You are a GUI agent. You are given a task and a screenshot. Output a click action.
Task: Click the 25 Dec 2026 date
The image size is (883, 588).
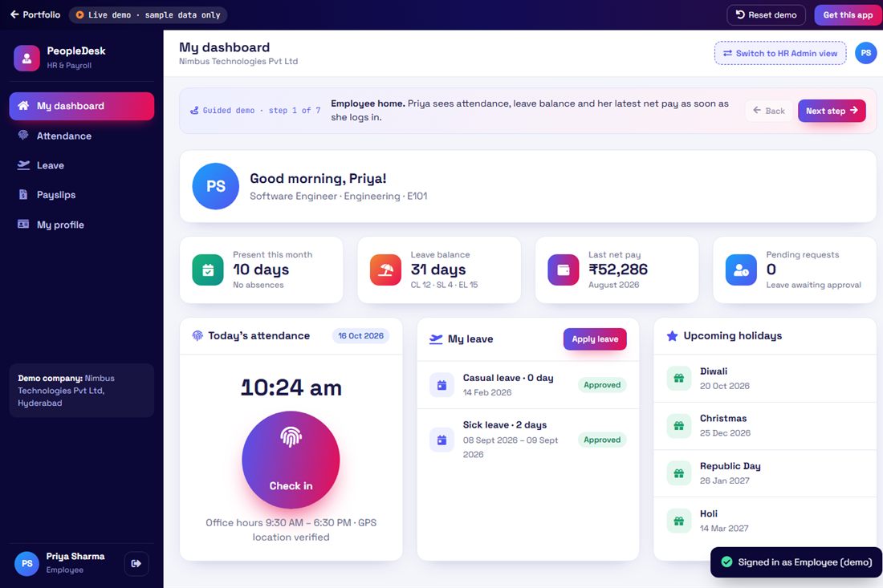pyautogui.click(x=725, y=432)
